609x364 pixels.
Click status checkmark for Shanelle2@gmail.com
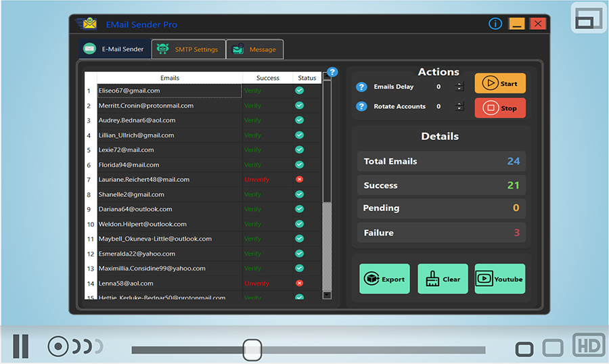click(x=300, y=194)
